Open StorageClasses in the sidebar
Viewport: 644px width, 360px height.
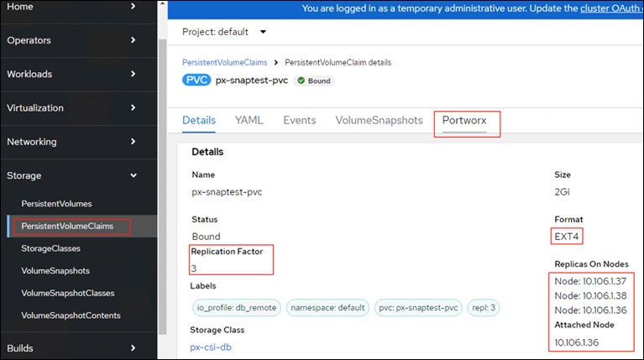tap(51, 248)
